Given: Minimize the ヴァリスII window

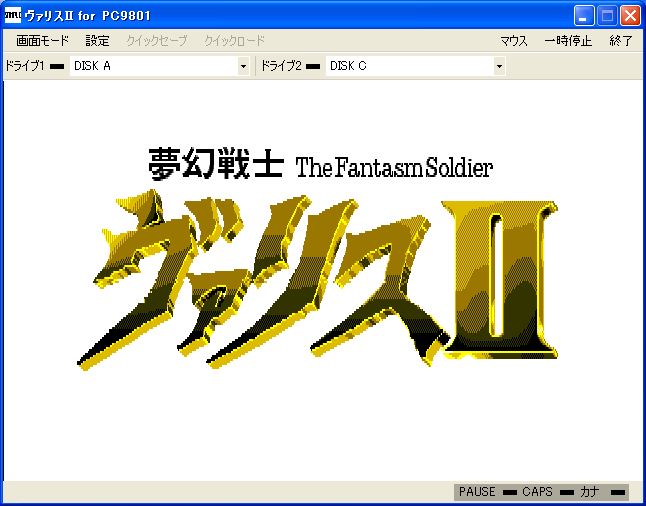Looking at the screenshot, I should point(584,16).
